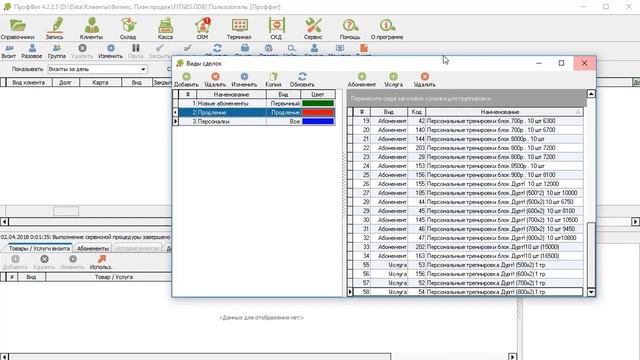
Task: Click the Долг column header in main window
Action: 65,82
